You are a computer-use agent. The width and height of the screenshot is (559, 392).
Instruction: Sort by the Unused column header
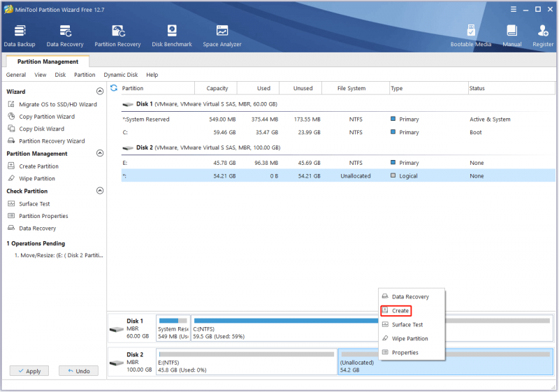(301, 88)
